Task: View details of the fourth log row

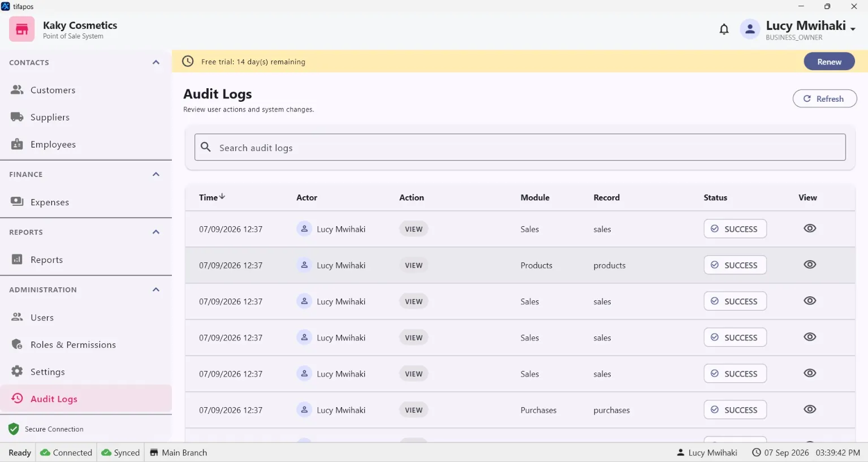Action: click(810, 337)
